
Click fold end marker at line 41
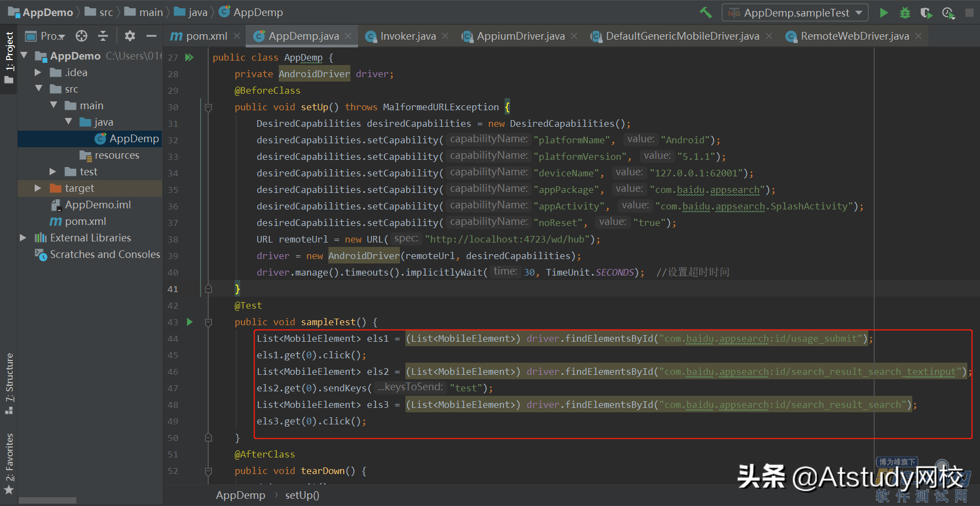tap(208, 288)
